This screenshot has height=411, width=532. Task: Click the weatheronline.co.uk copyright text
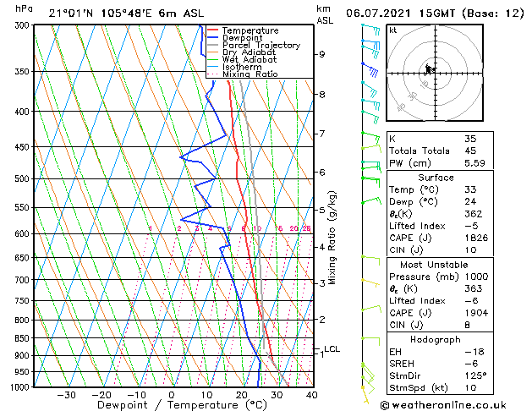(x=443, y=405)
